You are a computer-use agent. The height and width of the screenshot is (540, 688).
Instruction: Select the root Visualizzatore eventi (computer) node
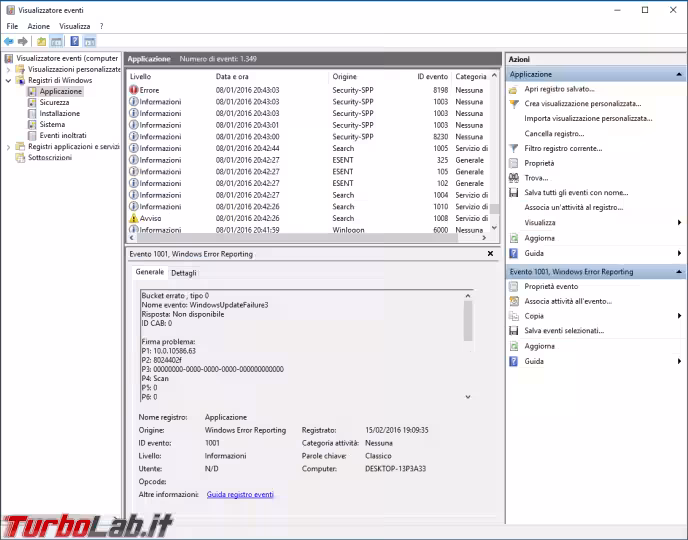point(67,58)
